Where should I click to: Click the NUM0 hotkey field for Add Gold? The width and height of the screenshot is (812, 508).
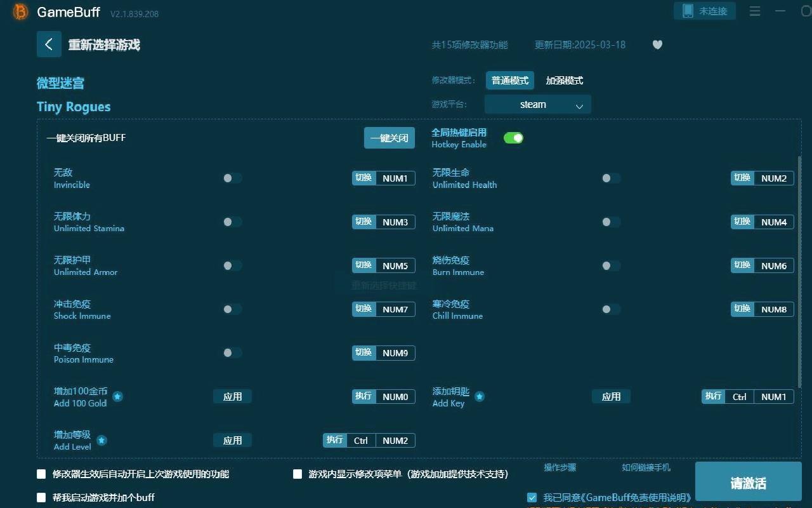click(395, 396)
